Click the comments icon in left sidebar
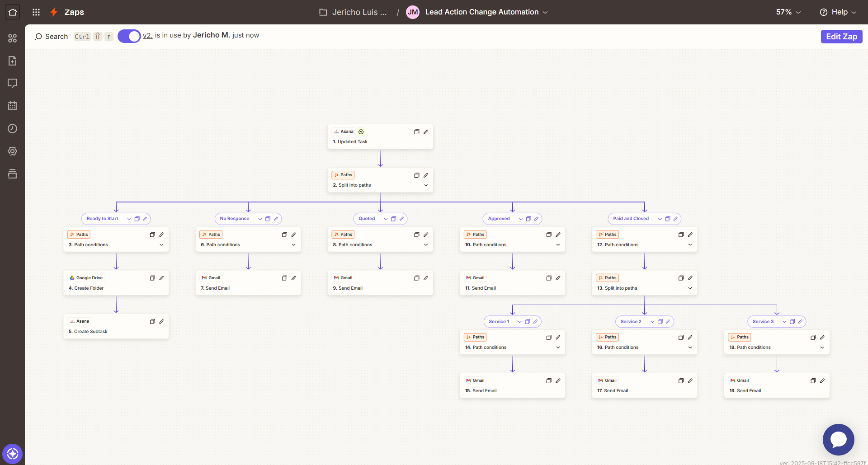868x465 pixels. (x=12, y=84)
